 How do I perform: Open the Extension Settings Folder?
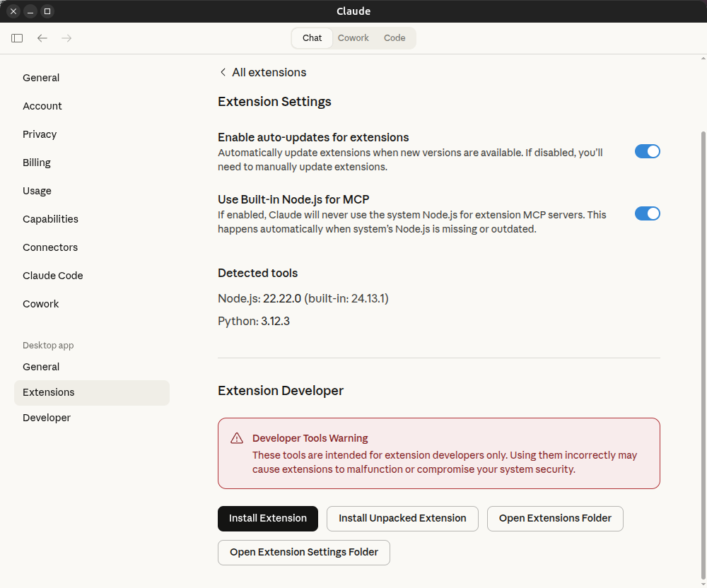(x=303, y=553)
